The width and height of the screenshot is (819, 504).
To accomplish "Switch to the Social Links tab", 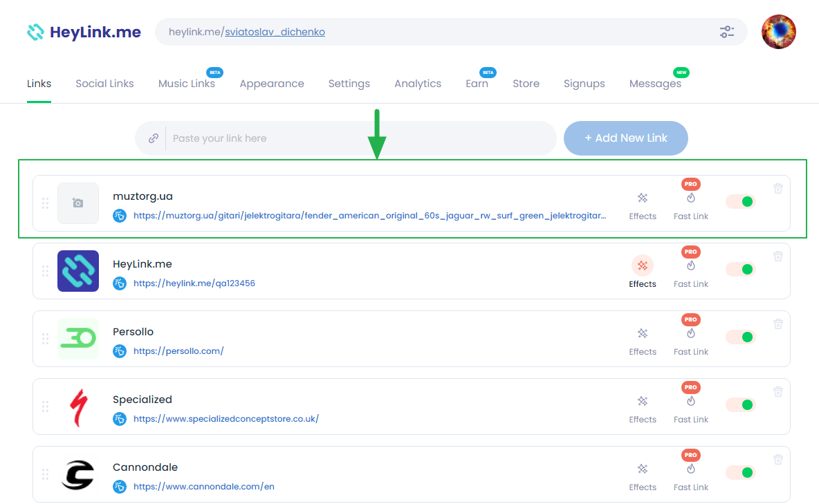I will (104, 84).
